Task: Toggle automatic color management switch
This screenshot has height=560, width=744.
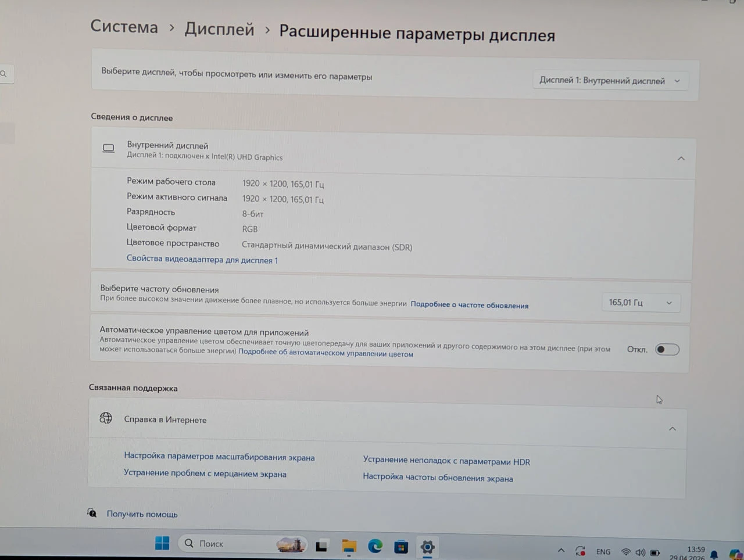Action: coord(667,349)
